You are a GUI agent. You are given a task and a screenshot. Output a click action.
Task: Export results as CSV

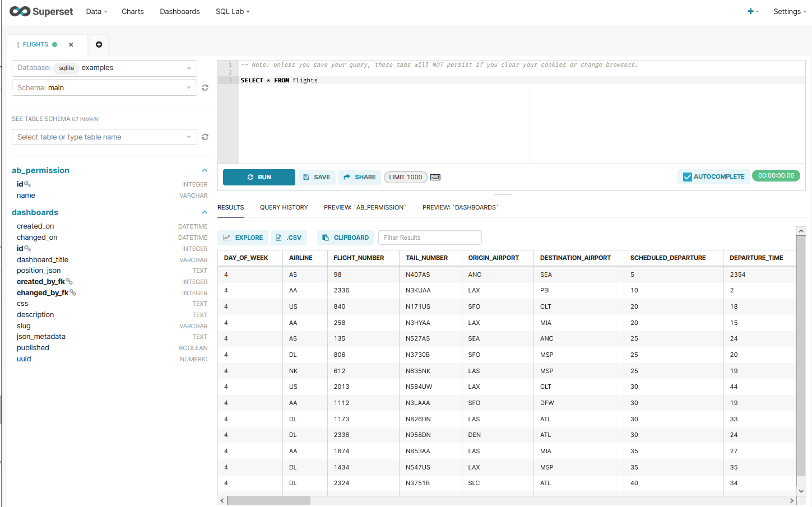tap(289, 238)
